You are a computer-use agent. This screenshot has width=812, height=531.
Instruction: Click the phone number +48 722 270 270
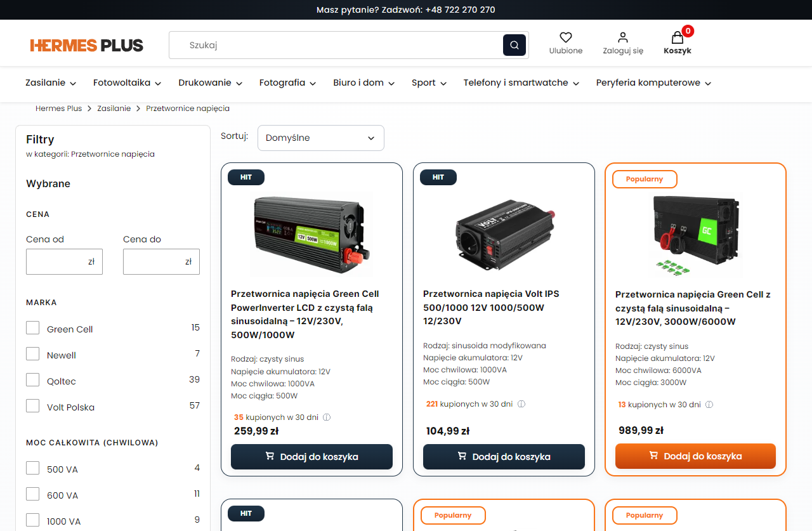click(461, 10)
